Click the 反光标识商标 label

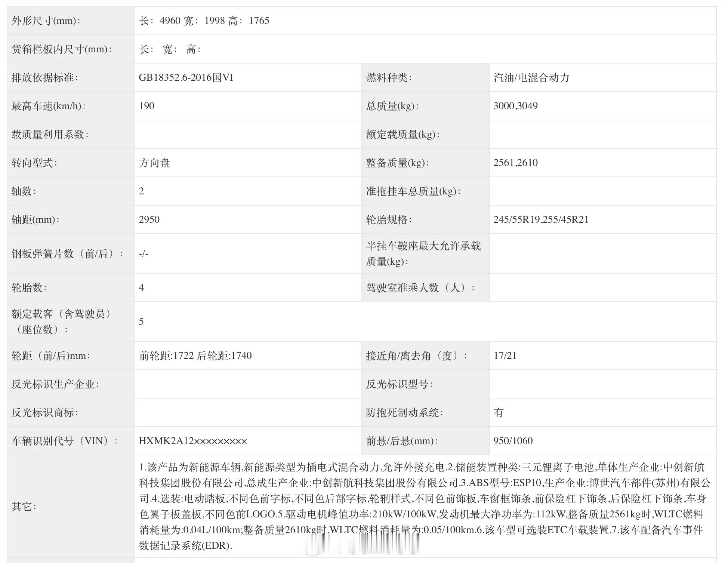click(44, 412)
